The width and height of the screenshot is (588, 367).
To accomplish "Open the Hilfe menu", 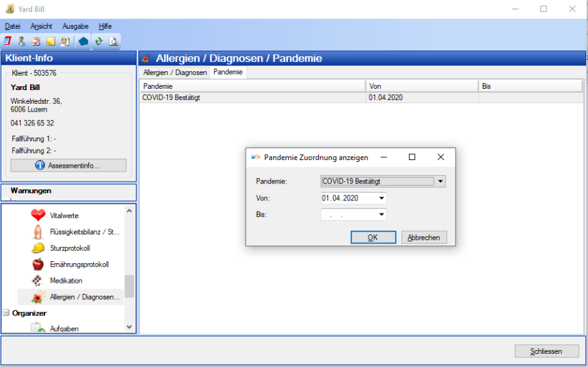I will 105,26.
